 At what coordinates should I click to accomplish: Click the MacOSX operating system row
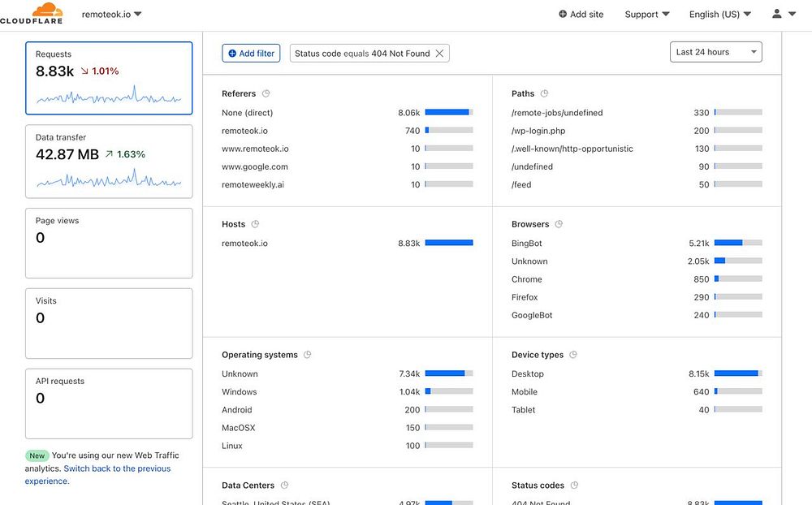click(347, 427)
